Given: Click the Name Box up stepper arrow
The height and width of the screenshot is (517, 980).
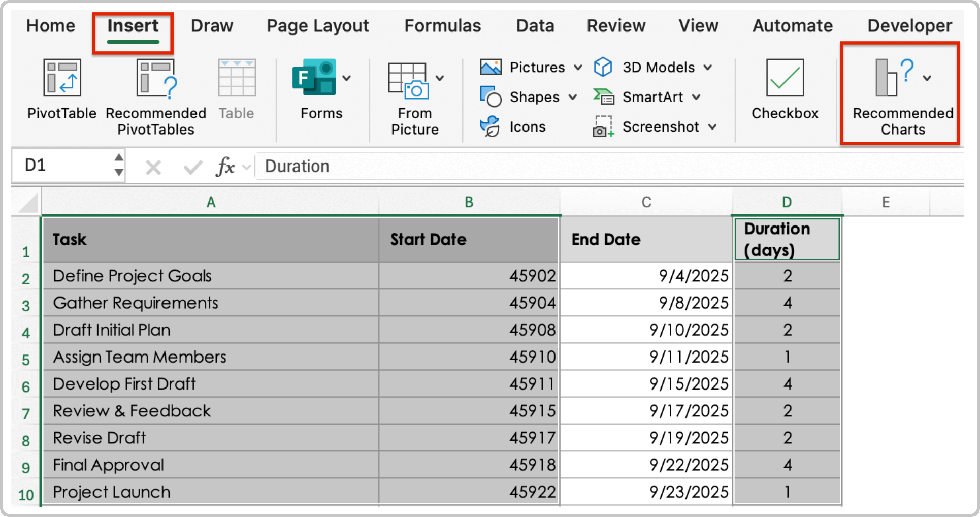Looking at the screenshot, I should [118, 158].
